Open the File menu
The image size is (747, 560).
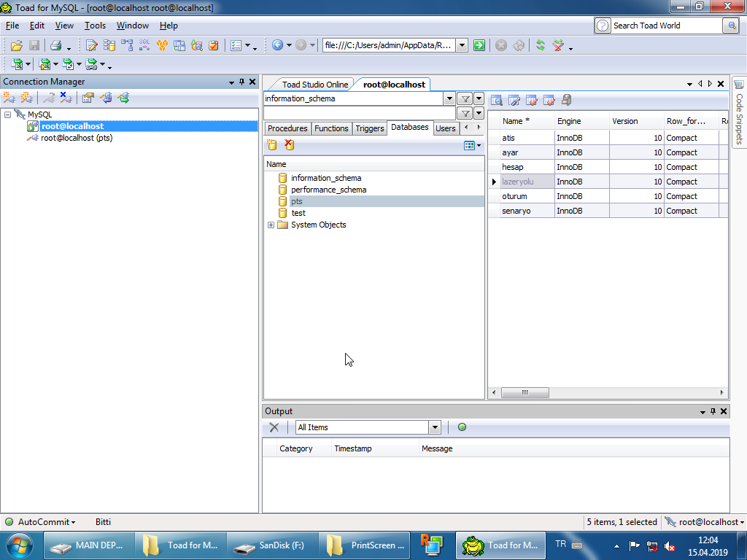12,26
